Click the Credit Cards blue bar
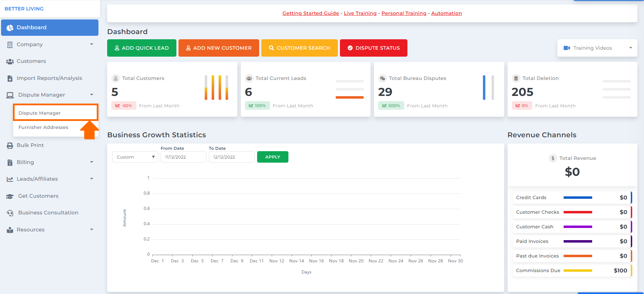 pyautogui.click(x=578, y=198)
